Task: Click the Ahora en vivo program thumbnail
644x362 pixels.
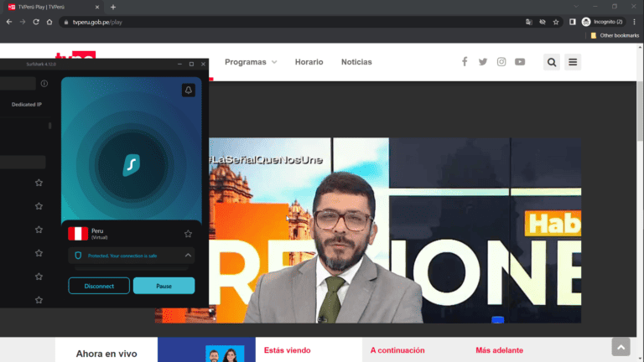Action: (x=206, y=349)
